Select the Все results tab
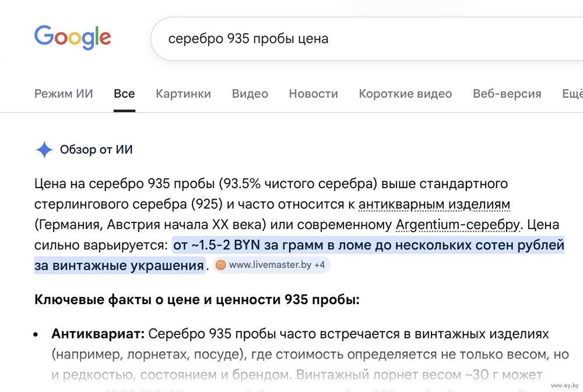The height and width of the screenshot is (392, 583). click(124, 94)
